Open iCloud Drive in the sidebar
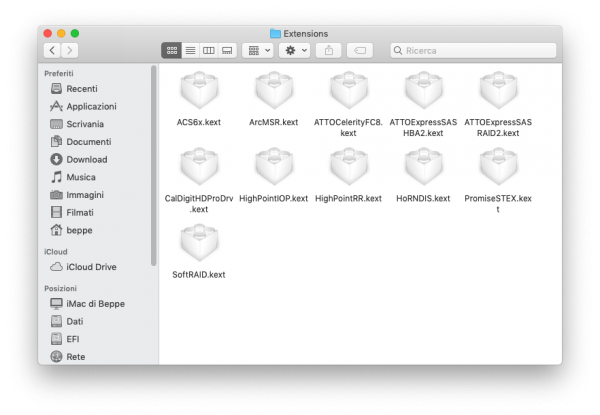This screenshot has width=600, height=415. [x=83, y=267]
